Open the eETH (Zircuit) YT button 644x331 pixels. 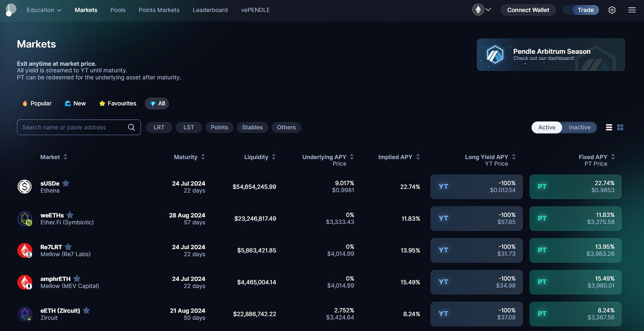tap(477, 314)
